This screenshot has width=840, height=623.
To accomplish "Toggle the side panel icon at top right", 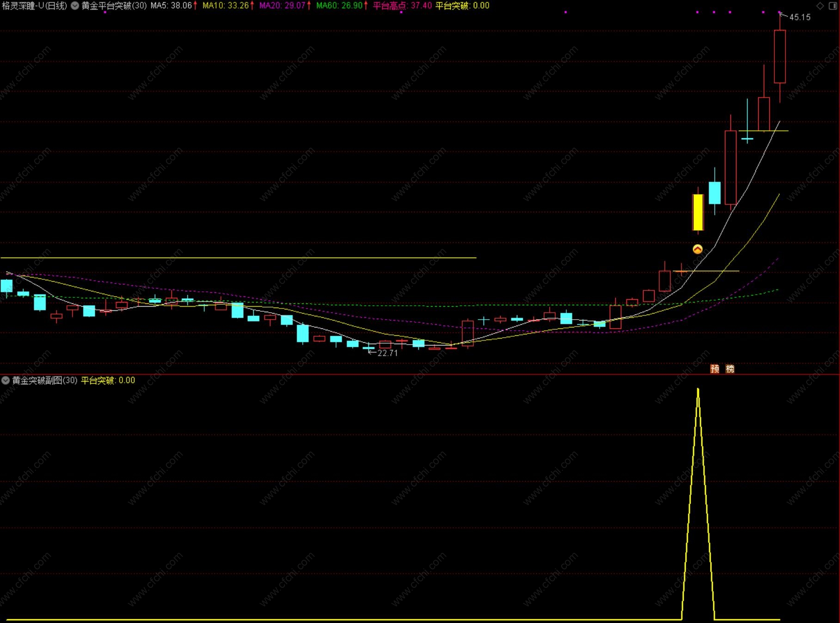I will tap(833, 6).
